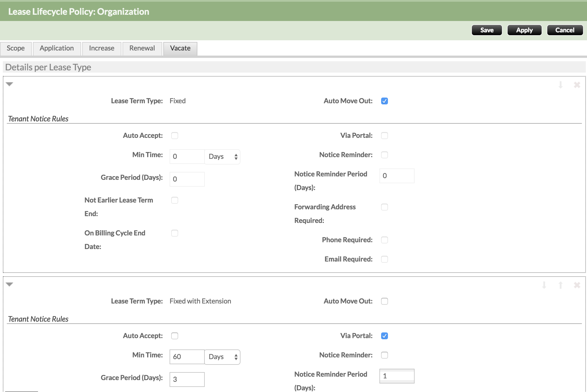Screen dimensions: 587x392
Task: Open the Scope tab
Action: (x=16, y=48)
